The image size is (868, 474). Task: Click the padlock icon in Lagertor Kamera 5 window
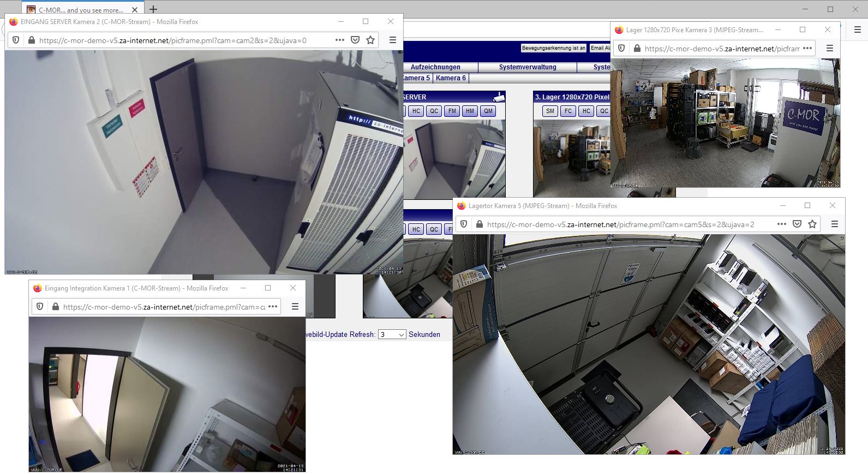[480, 224]
